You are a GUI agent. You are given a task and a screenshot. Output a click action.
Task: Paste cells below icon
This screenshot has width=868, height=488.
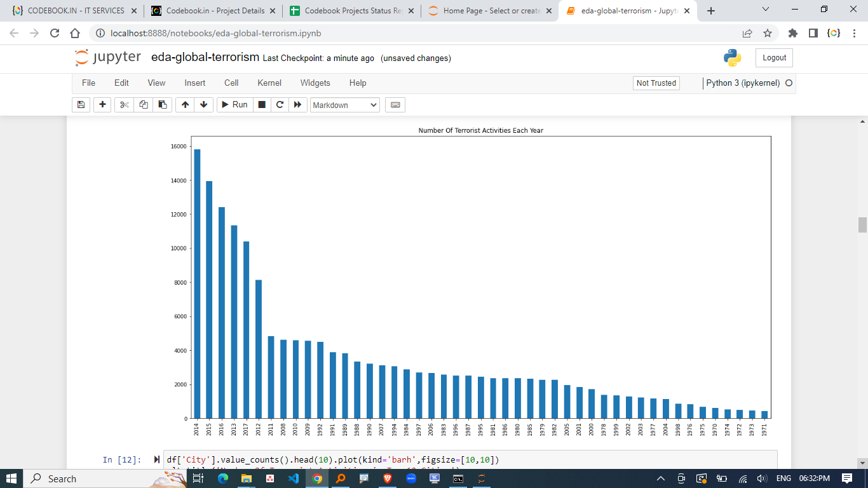[162, 105]
